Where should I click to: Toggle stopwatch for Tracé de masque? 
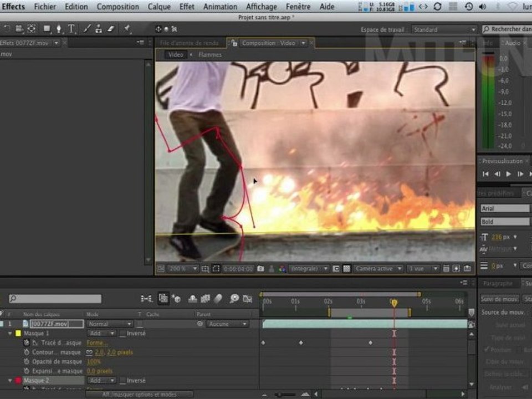click(27, 342)
